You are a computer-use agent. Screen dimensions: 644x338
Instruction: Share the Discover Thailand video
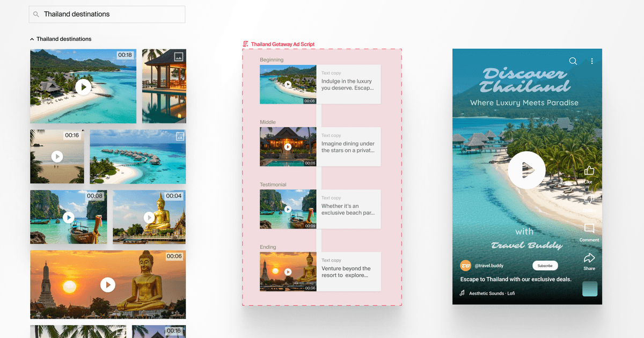(x=589, y=259)
